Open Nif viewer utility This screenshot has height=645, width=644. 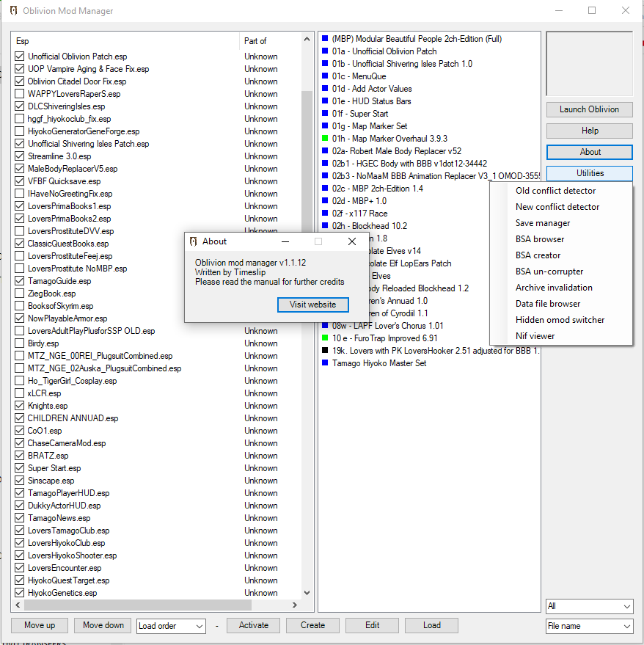click(x=535, y=336)
